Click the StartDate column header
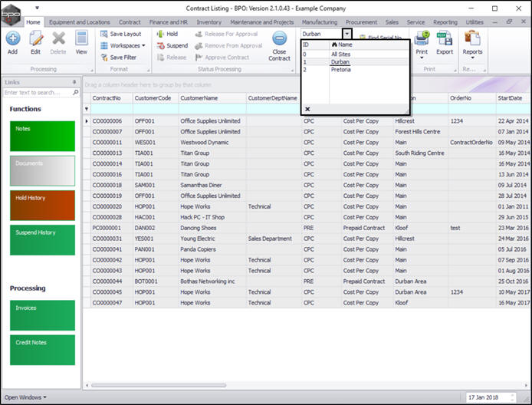Screen dimensions: 532x405 pyautogui.click(x=514, y=98)
